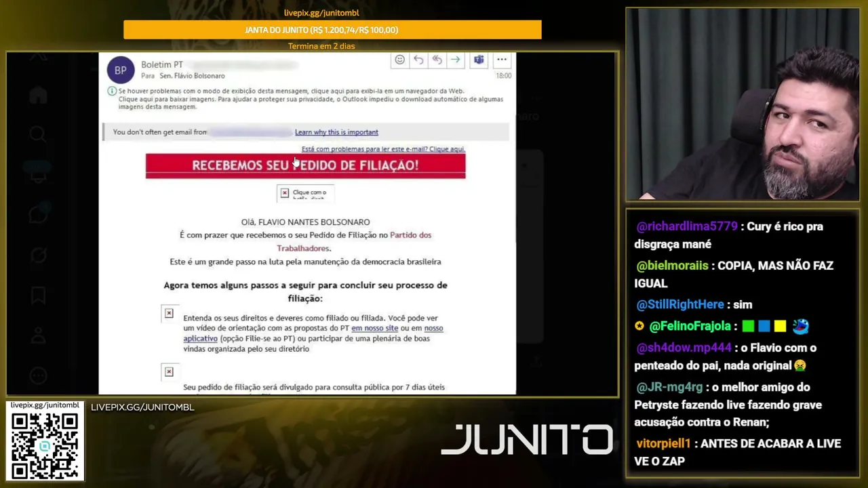The height and width of the screenshot is (488, 868).
Task: Click chat username '@bielmoraiis'
Action: click(672, 266)
